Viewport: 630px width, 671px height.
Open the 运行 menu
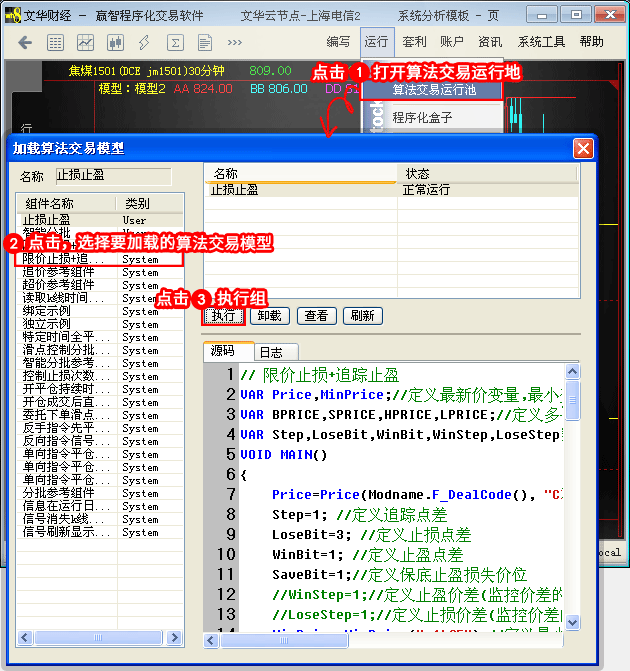tap(376, 42)
